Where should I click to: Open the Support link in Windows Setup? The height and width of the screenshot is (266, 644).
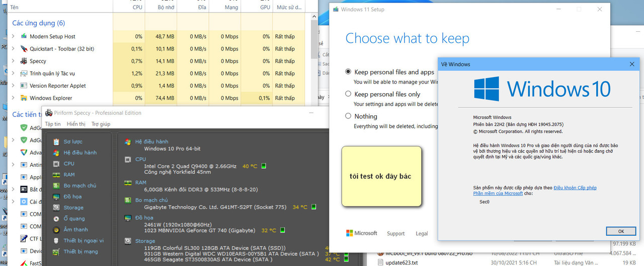tap(396, 234)
